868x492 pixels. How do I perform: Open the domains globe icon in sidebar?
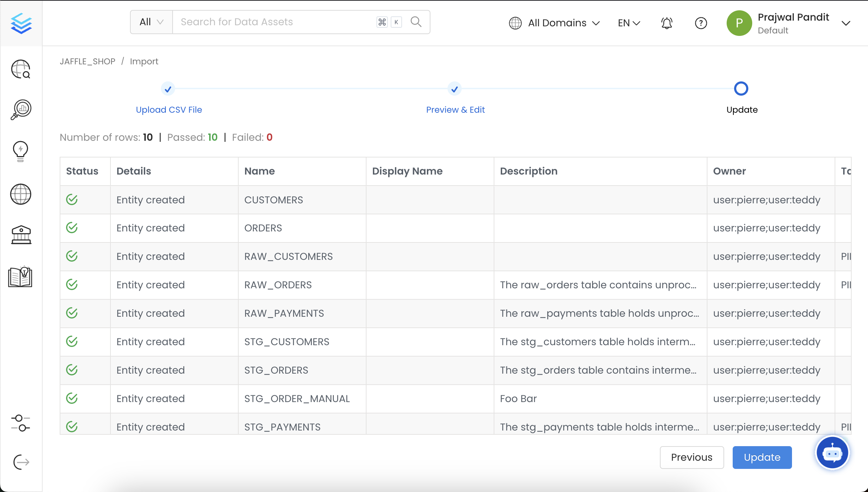20,194
